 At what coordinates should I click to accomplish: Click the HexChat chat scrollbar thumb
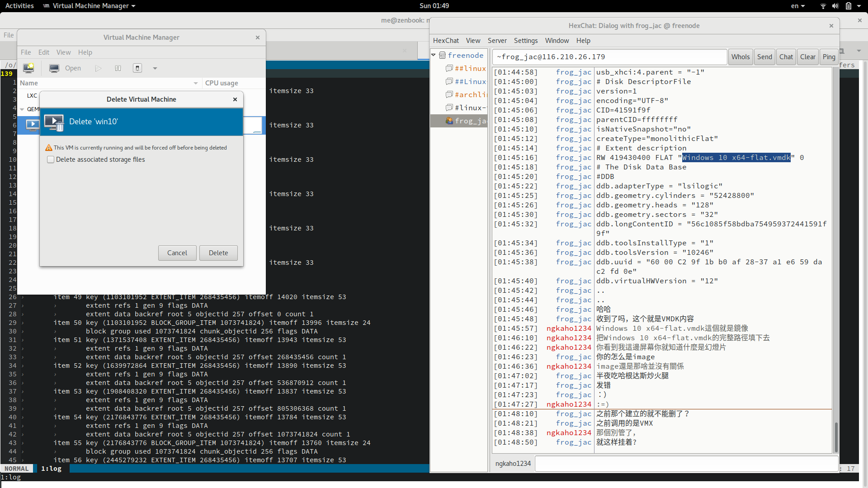(x=836, y=437)
